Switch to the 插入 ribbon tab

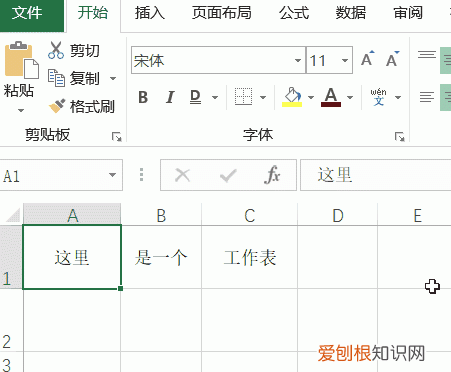pos(150,13)
